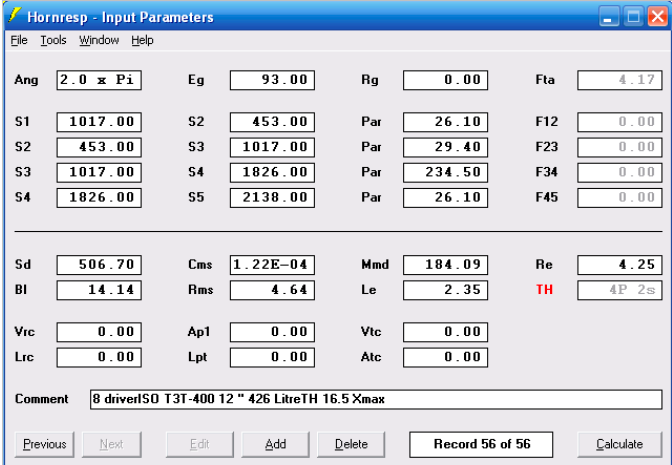Click the greyed-out Edit button
The height and width of the screenshot is (465, 672).
(x=200, y=444)
